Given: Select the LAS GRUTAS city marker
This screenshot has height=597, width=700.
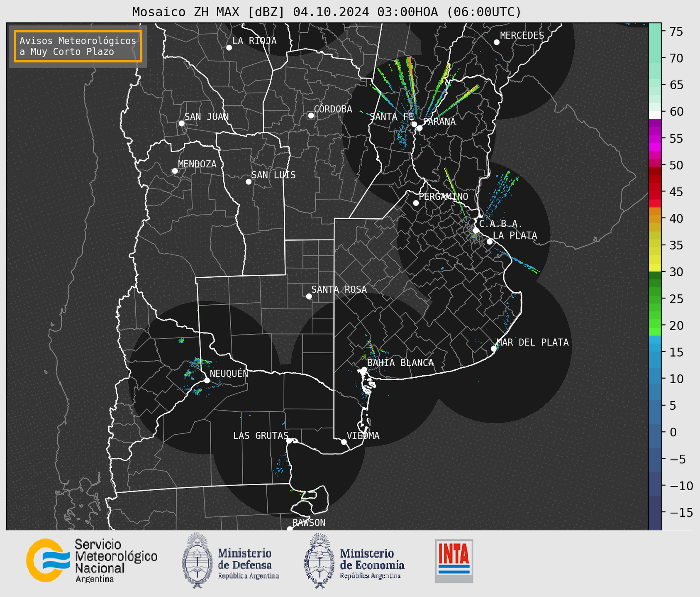Looking at the screenshot, I should pyautogui.click(x=289, y=441).
